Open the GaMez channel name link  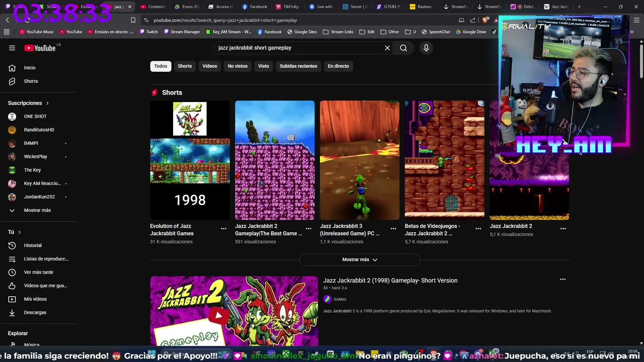[340, 299]
